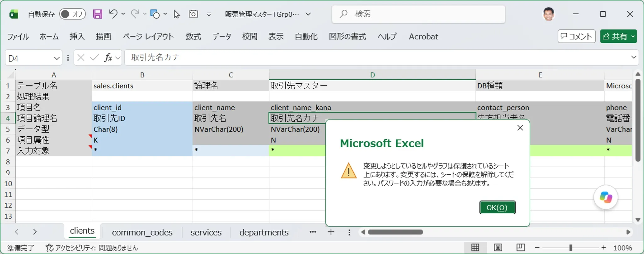Click the zoom slider handle

point(570,248)
